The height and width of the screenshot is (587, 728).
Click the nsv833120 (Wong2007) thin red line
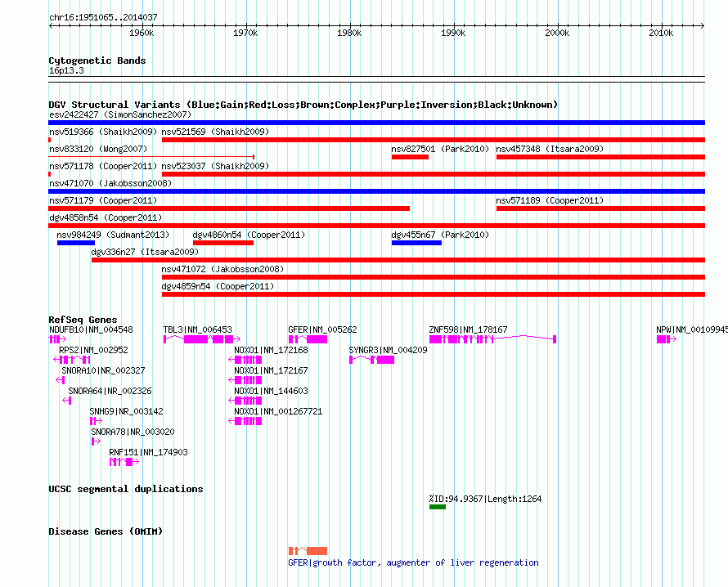151,157
